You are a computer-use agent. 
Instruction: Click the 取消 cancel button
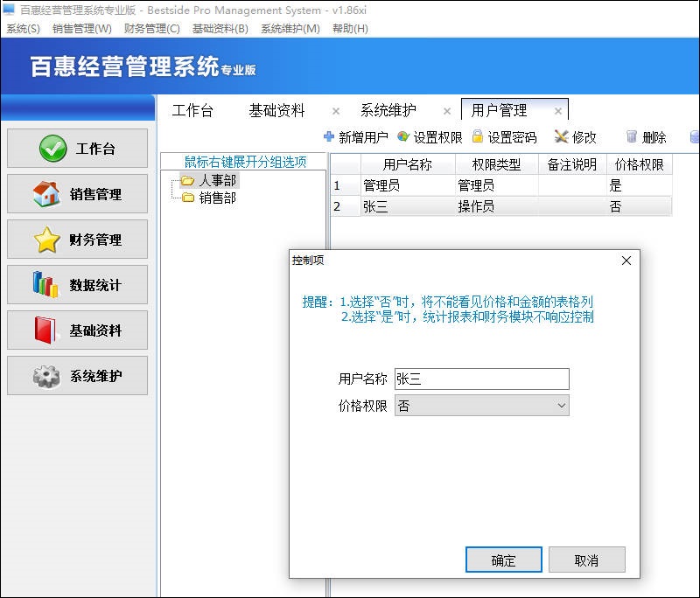pos(587,560)
